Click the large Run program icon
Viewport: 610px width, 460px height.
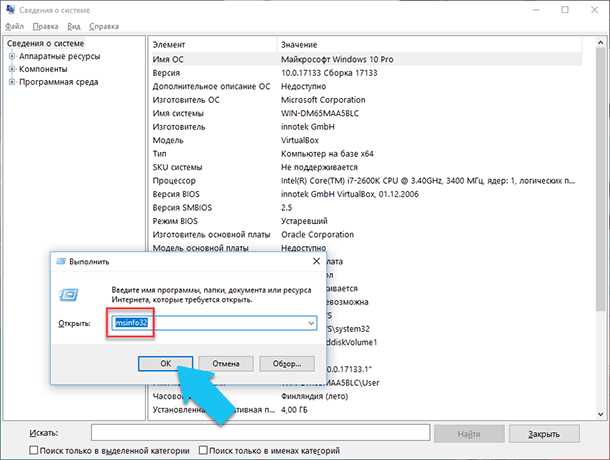click(69, 295)
